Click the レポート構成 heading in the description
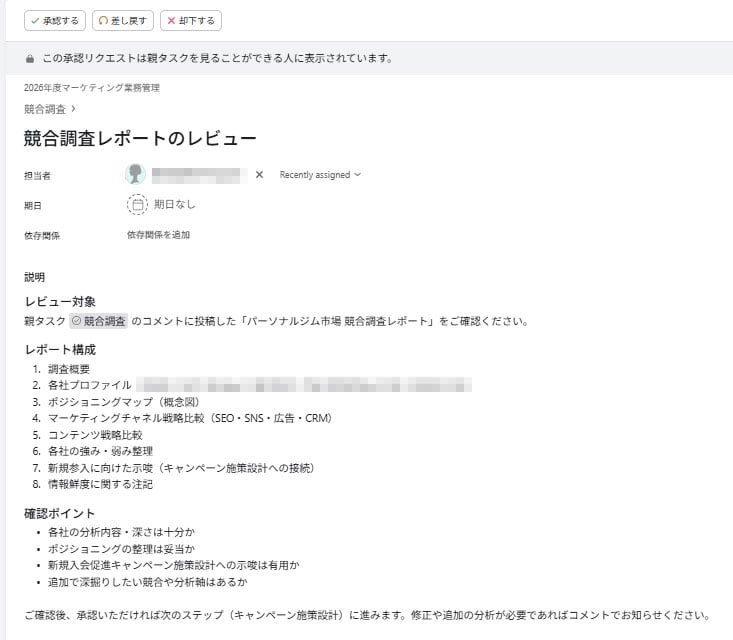The image size is (733, 640). coord(60,350)
